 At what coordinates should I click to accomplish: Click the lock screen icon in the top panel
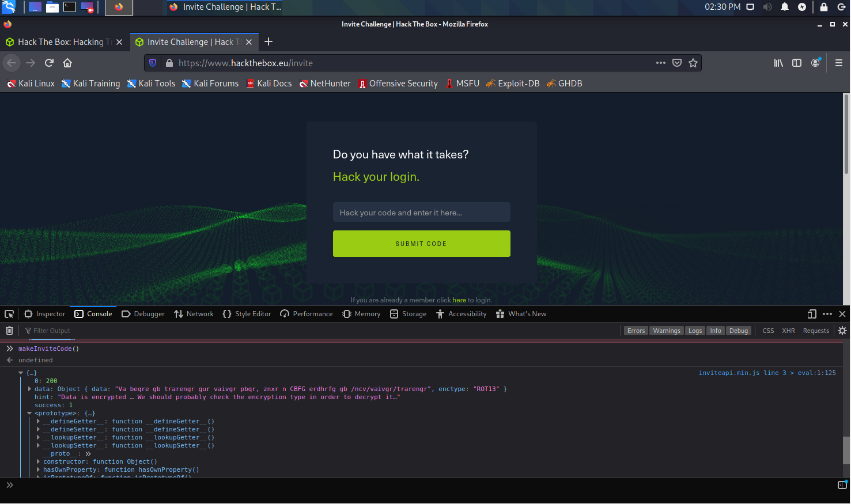point(824,7)
